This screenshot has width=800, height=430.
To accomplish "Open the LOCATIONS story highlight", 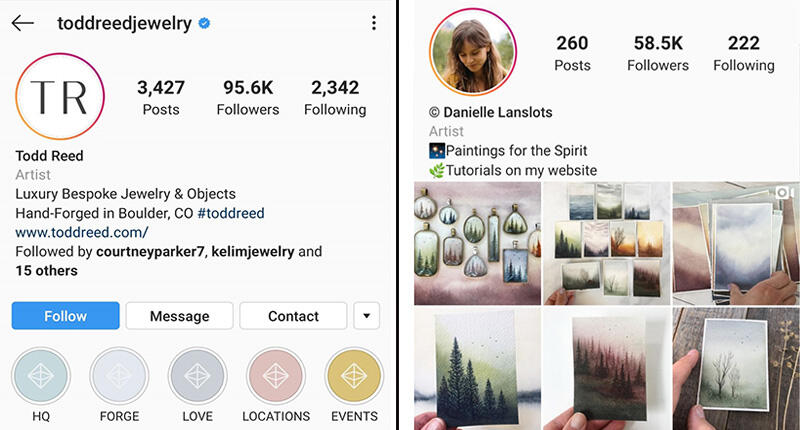I will point(276,376).
